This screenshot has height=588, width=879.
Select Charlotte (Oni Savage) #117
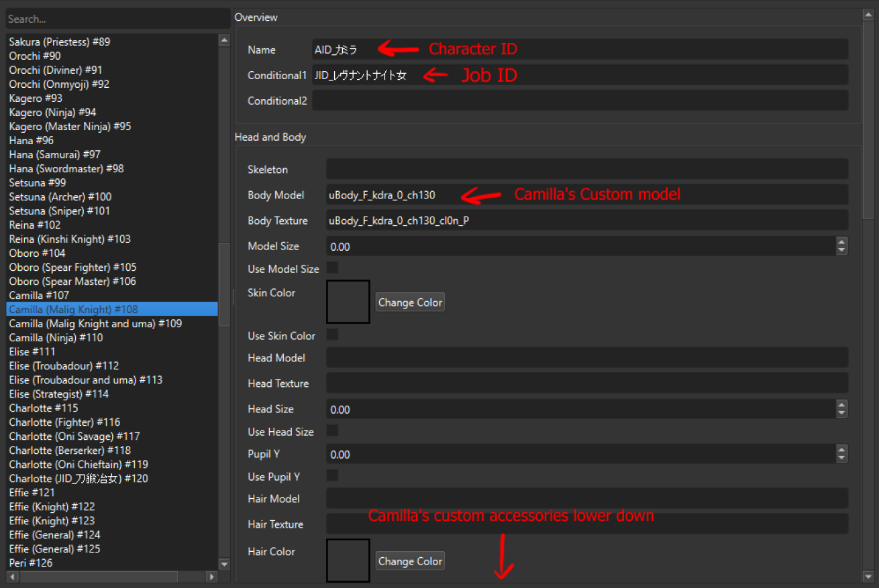tap(112, 436)
